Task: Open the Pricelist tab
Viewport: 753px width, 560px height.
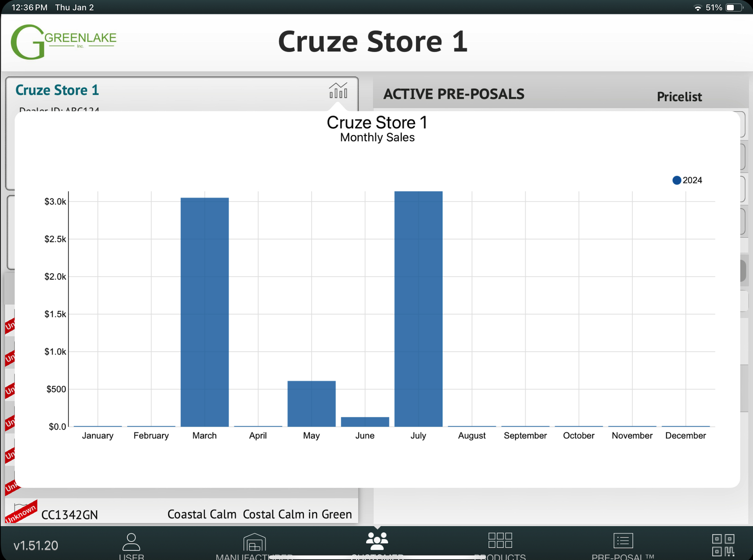Action: pyautogui.click(x=679, y=97)
